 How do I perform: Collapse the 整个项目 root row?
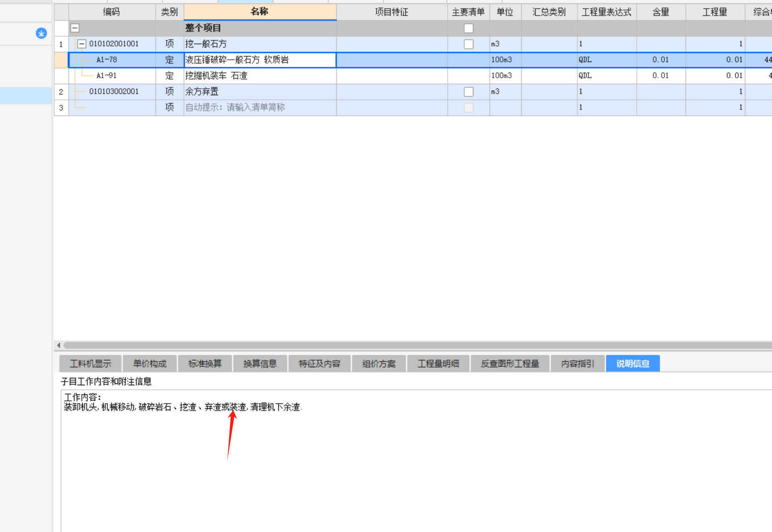(75, 28)
